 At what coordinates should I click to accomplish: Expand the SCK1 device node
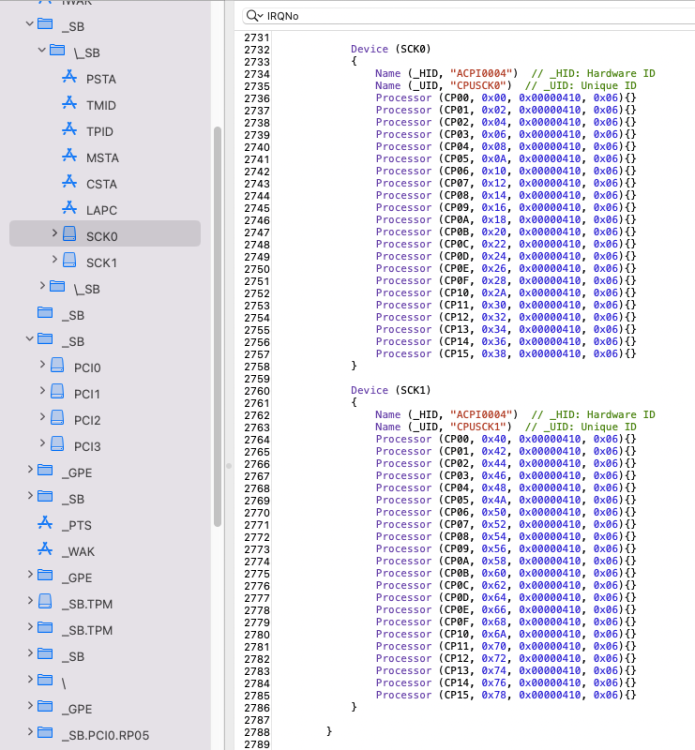[x=55, y=260]
